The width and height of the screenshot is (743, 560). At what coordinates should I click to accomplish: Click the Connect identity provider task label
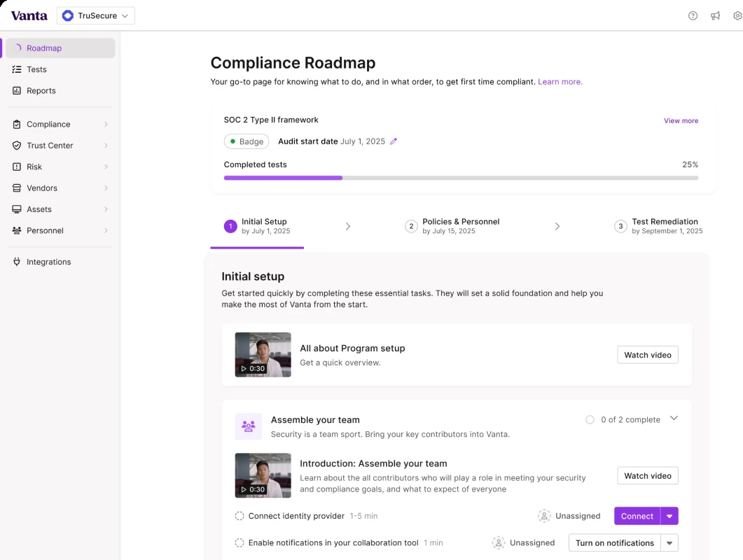[x=296, y=516]
